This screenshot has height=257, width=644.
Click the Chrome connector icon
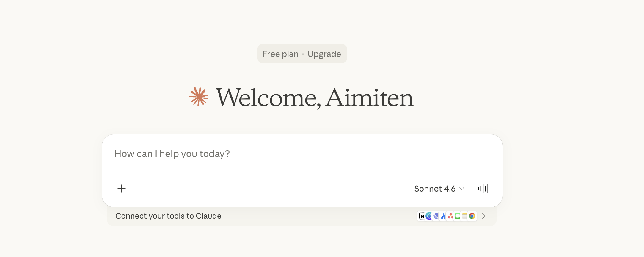pyautogui.click(x=472, y=216)
